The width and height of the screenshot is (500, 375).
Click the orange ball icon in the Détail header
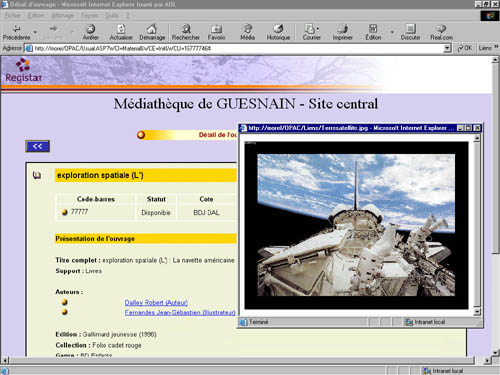coord(141,135)
